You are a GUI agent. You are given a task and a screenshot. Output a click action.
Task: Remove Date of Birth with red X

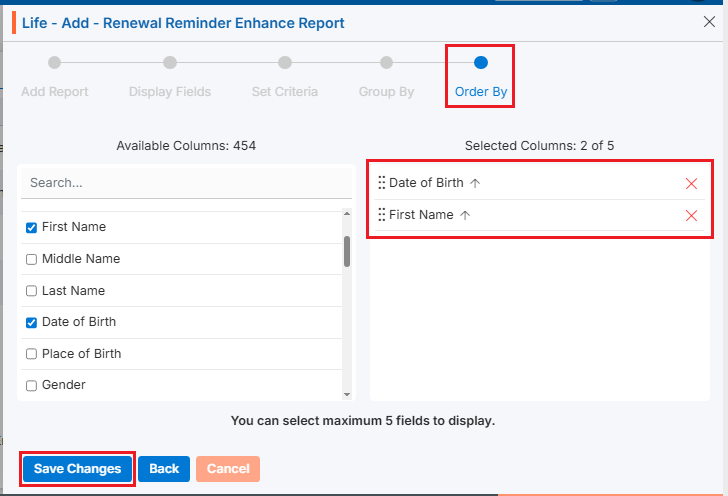691,183
